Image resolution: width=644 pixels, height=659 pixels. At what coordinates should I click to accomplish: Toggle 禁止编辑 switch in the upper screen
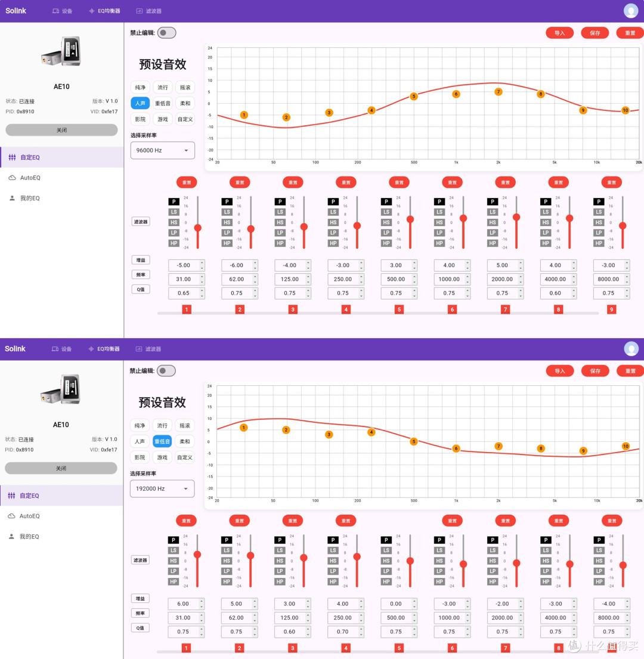coord(167,33)
